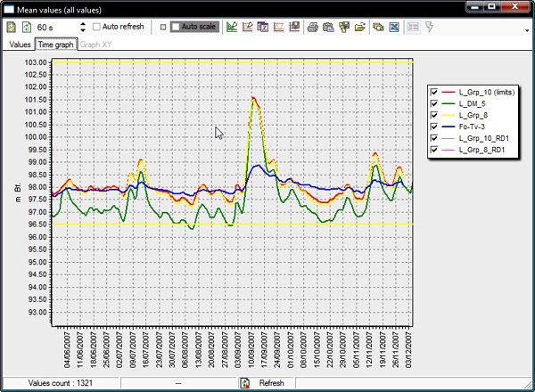
Task: Uncheck the L_Grp_8 series checkbox
Action: [x=434, y=115]
